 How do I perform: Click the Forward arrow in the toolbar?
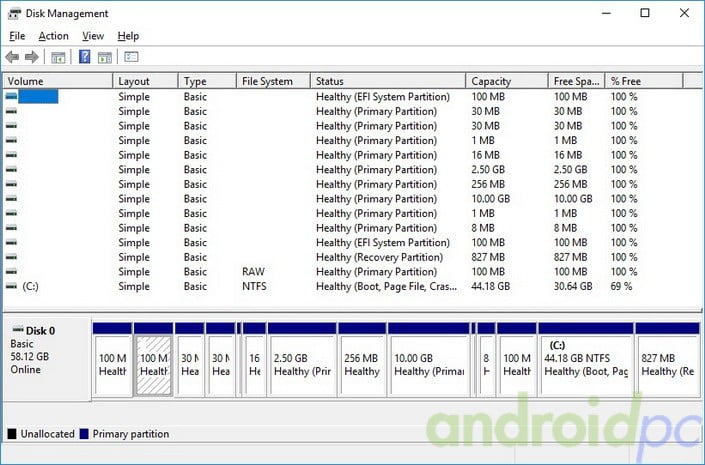pos(31,57)
